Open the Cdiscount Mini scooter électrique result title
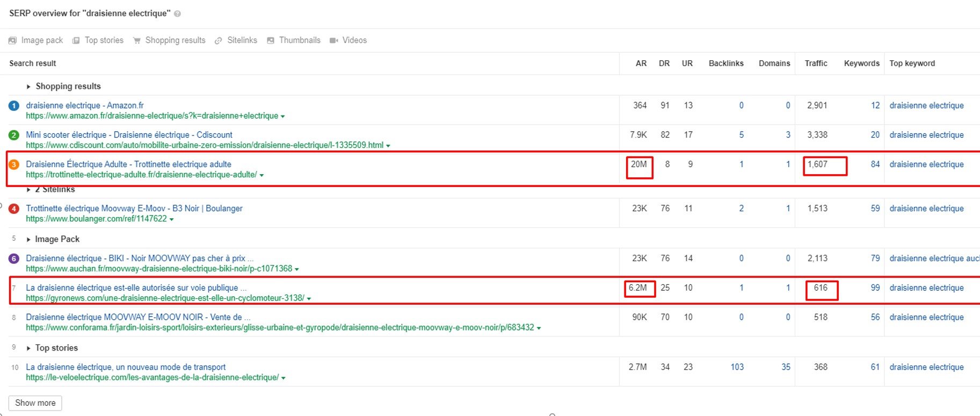 (129, 135)
